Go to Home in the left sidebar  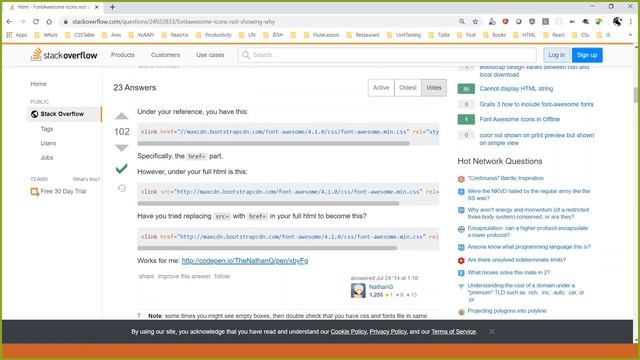tap(38, 84)
